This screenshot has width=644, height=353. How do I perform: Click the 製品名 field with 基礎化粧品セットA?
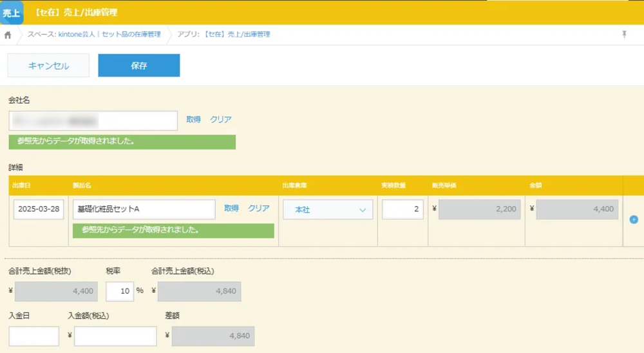tap(144, 209)
